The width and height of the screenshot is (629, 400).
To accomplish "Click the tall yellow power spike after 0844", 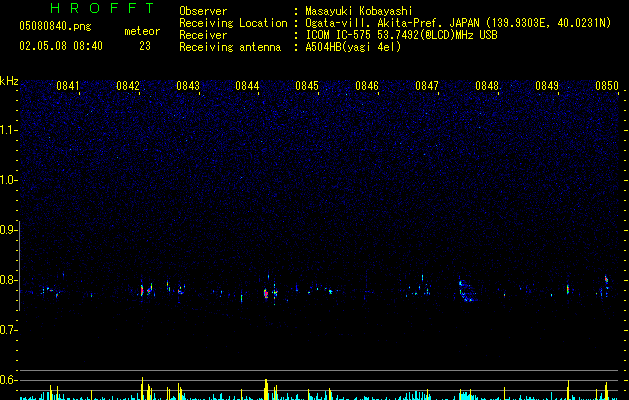I will [x=266, y=389].
